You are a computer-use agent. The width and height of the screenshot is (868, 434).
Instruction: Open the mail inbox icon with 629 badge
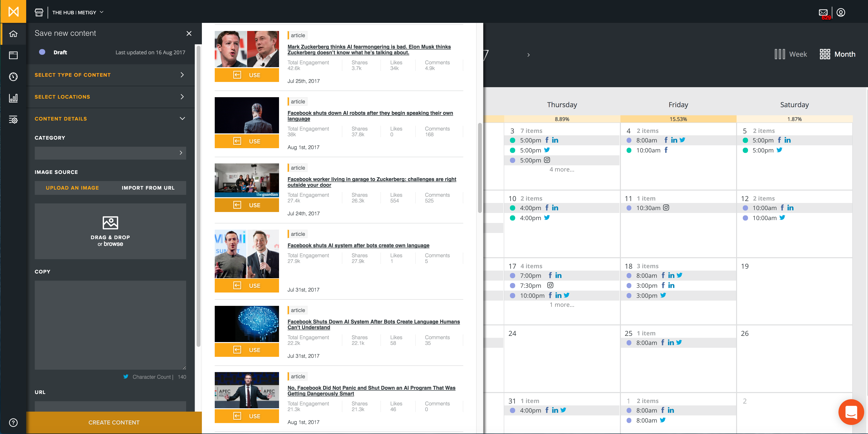[823, 13]
